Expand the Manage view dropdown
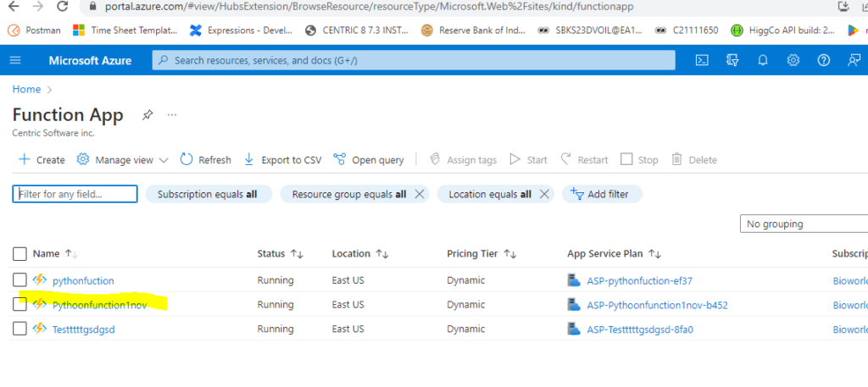 click(x=122, y=160)
